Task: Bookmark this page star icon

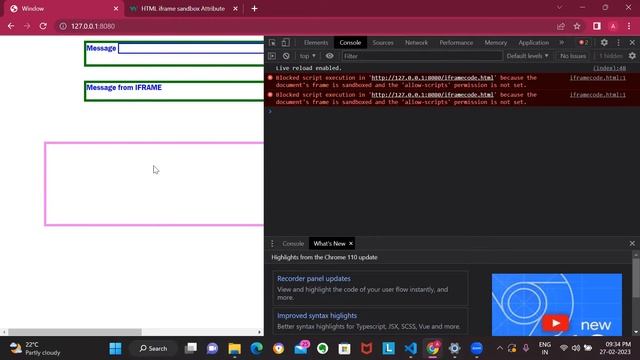Action: coord(577,26)
